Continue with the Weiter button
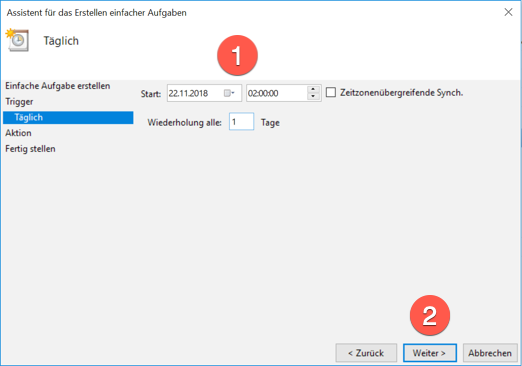522x366 pixels. point(430,353)
